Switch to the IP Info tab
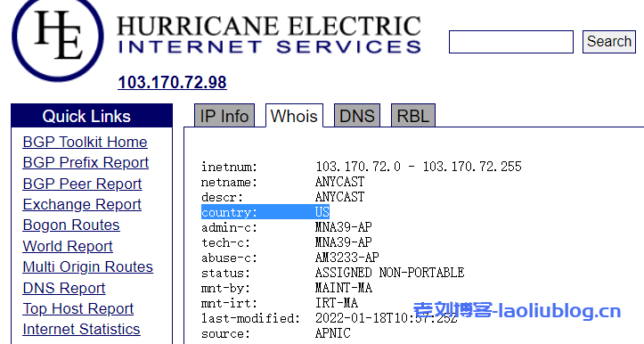644x344 pixels. point(224,116)
